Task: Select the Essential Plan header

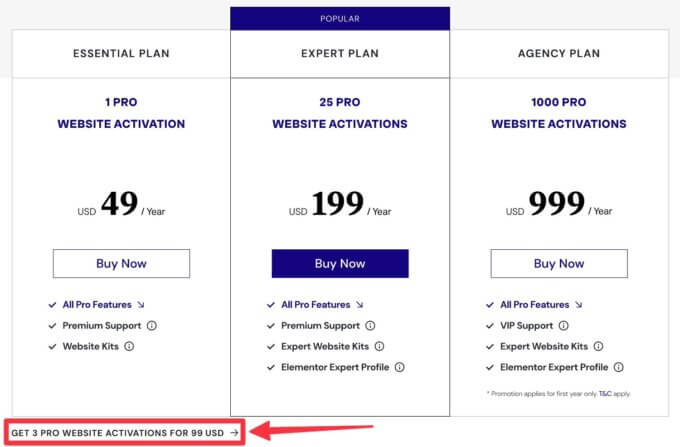Action: tap(121, 53)
